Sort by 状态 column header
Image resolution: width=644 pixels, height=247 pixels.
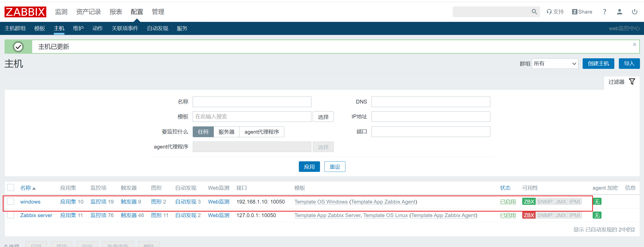[x=505, y=188]
